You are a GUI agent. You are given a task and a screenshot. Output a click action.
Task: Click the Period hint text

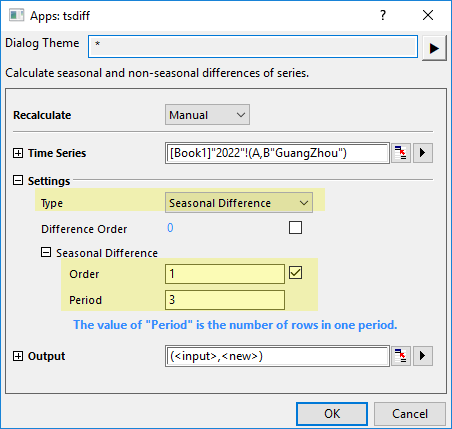[x=235, y=325]
